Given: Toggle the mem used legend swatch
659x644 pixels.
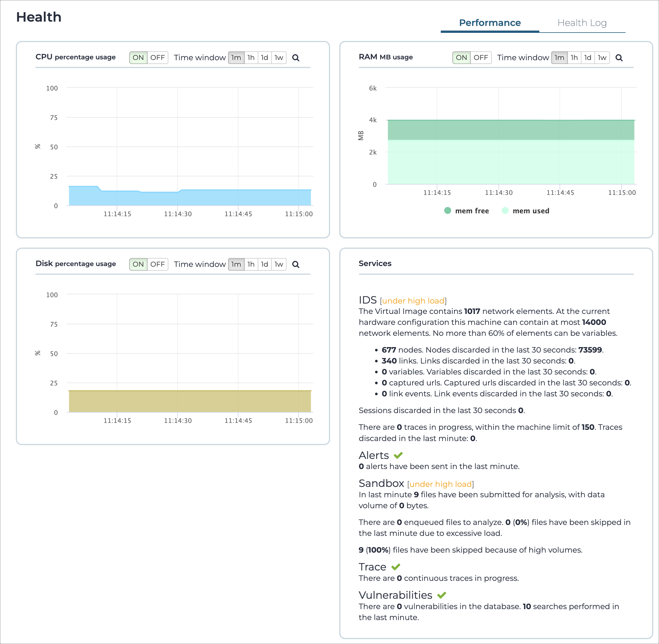Looking at the screenshot, I should pos(505,211).
